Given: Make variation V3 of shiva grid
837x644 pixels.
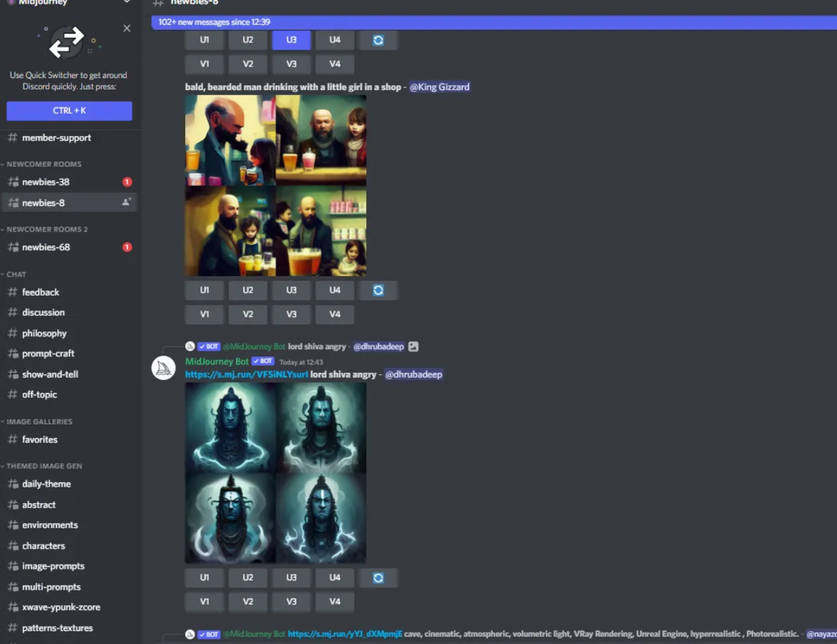Looking at the screenshot, I should point(291,602).
